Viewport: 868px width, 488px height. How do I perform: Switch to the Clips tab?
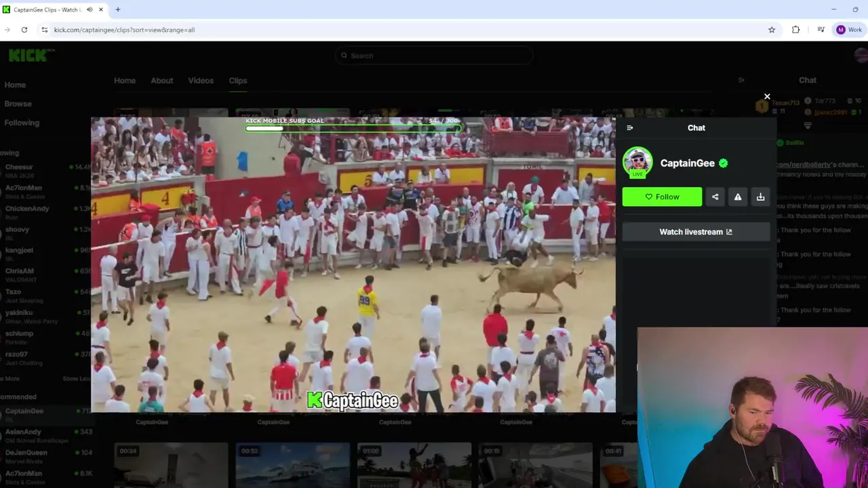tap(238, 81)
